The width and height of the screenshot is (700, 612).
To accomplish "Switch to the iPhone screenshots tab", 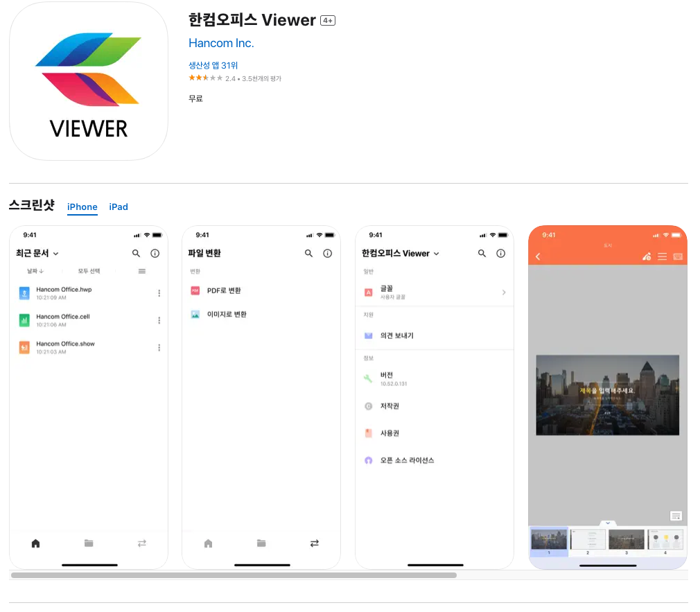I will tap(82, 207).
